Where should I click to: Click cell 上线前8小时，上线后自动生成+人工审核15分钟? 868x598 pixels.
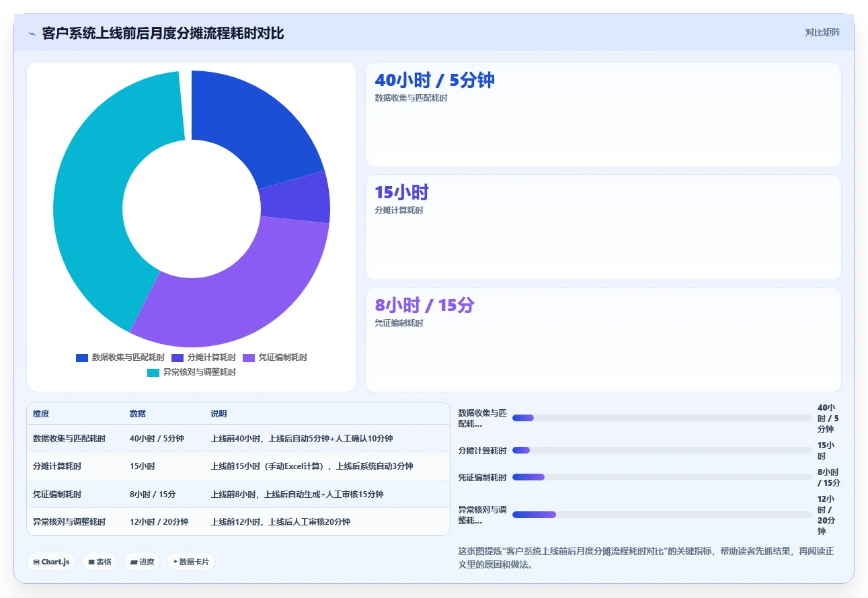coord(297,495)
